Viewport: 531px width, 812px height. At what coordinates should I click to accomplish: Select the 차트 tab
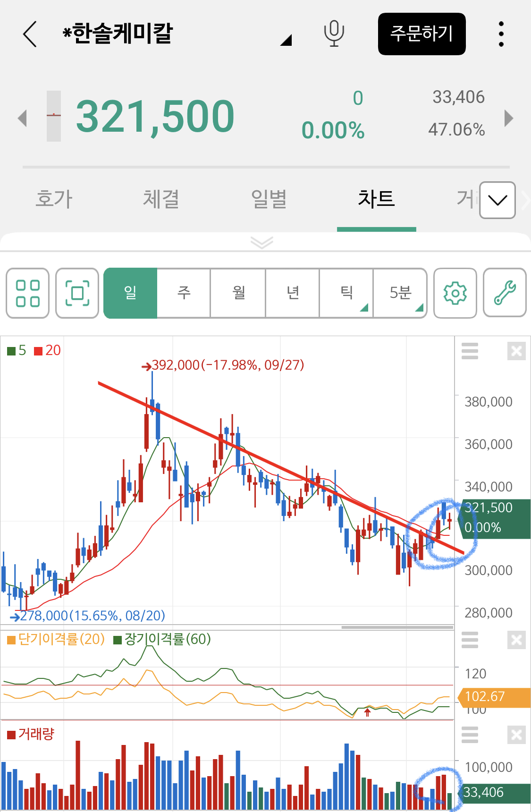[x=376, y=199]
